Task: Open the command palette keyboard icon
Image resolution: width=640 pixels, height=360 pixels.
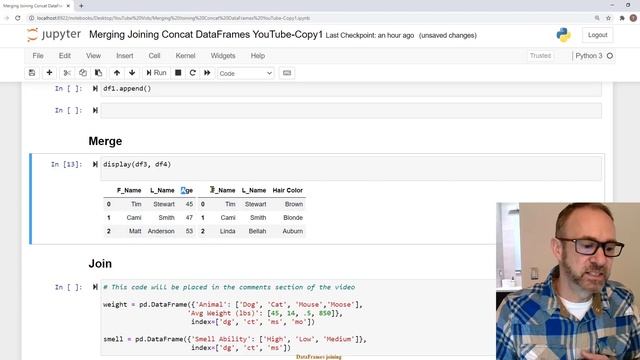Action: point(287,73)
